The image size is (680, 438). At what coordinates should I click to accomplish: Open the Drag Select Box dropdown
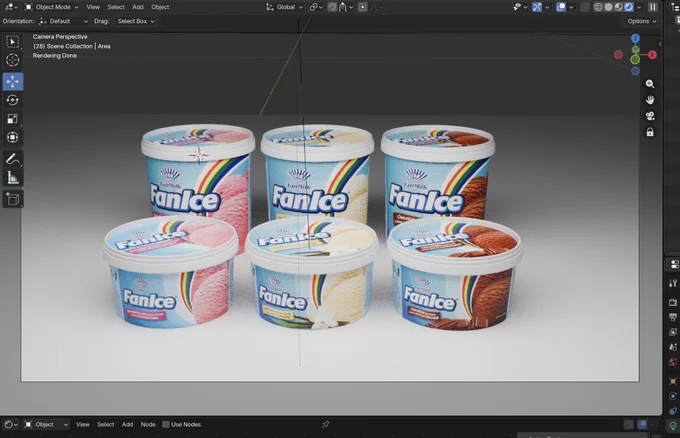click(136, 21)
